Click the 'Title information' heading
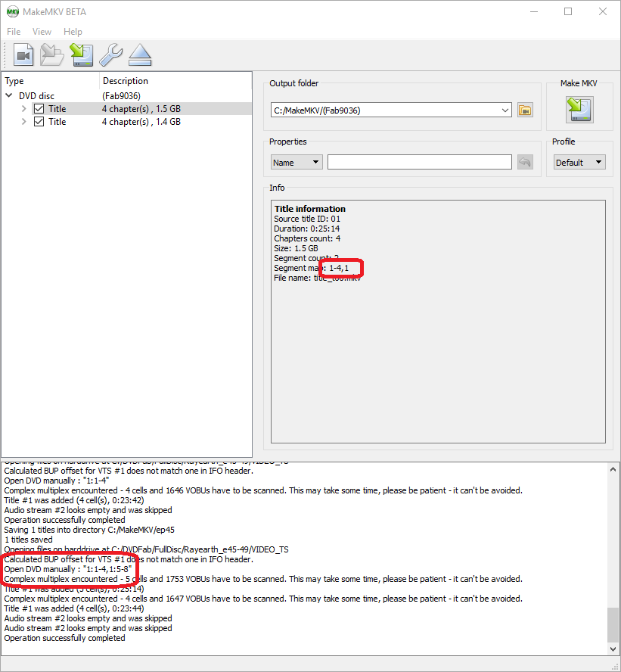The height and width of the screenshot is (672, 621). point(309,209)
